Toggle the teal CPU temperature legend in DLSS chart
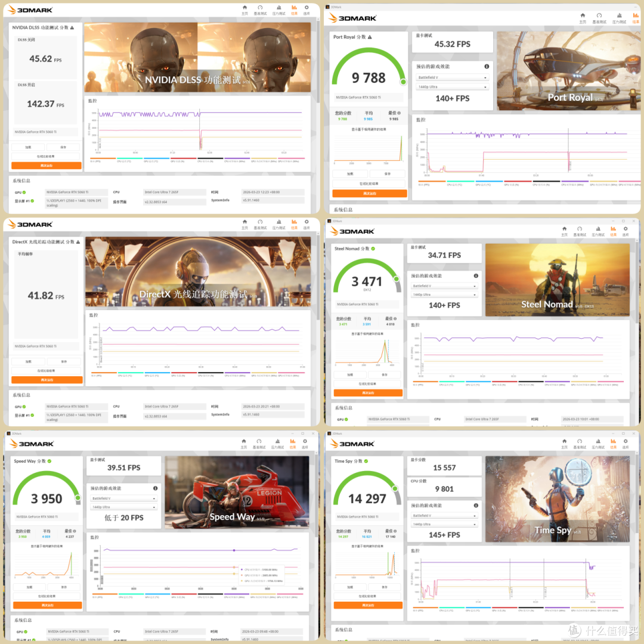Image resolution: width=644 pixels, height=644 pixels. (x=129, y=160)
